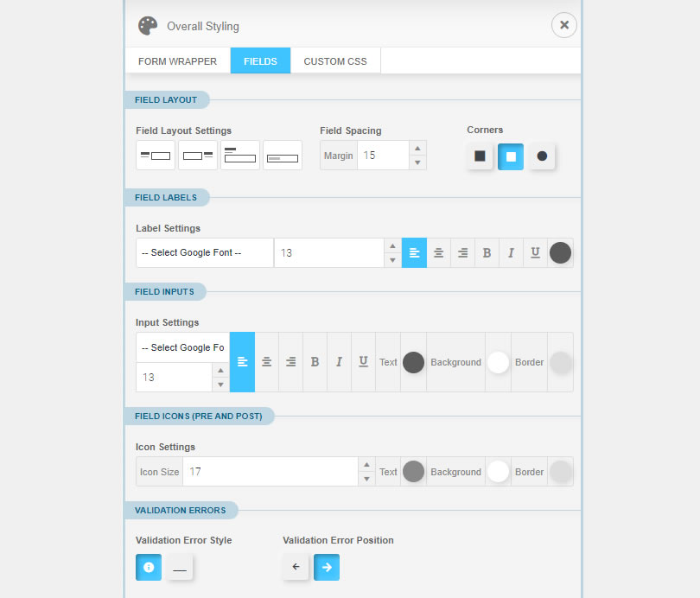Decrease label font size
Viewport: 700px width, 598px height.
[393, 260]
